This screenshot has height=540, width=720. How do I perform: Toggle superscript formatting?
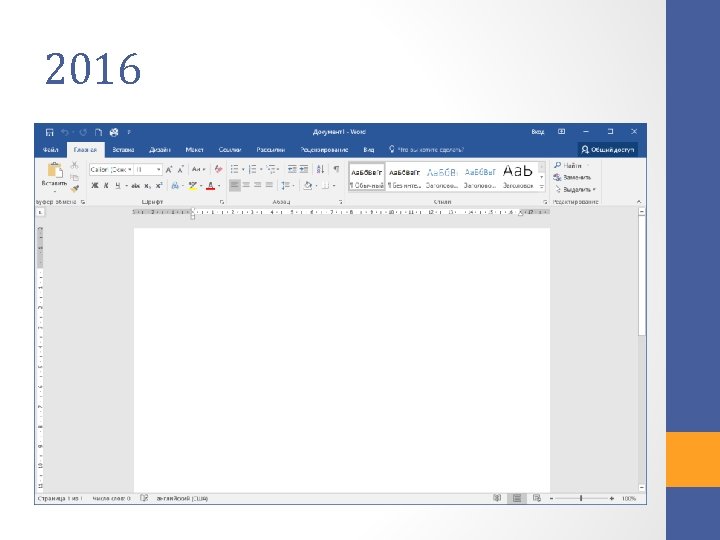tap(159, 186)
